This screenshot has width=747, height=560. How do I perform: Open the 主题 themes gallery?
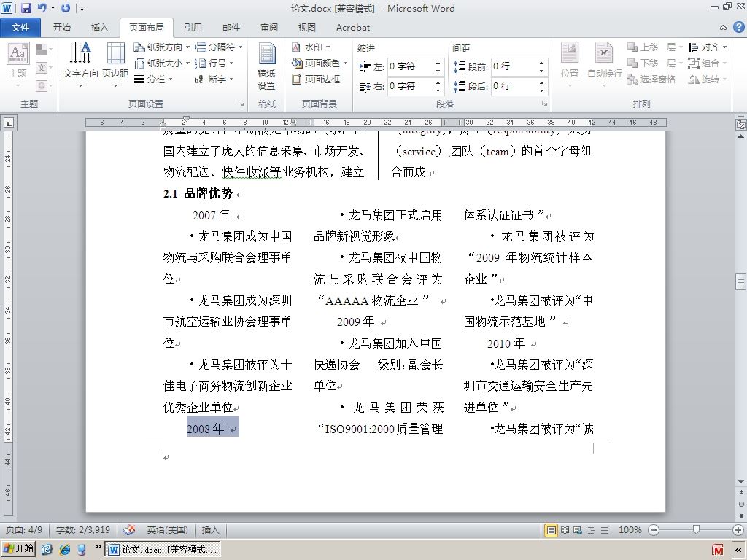[x=18, y=66]
